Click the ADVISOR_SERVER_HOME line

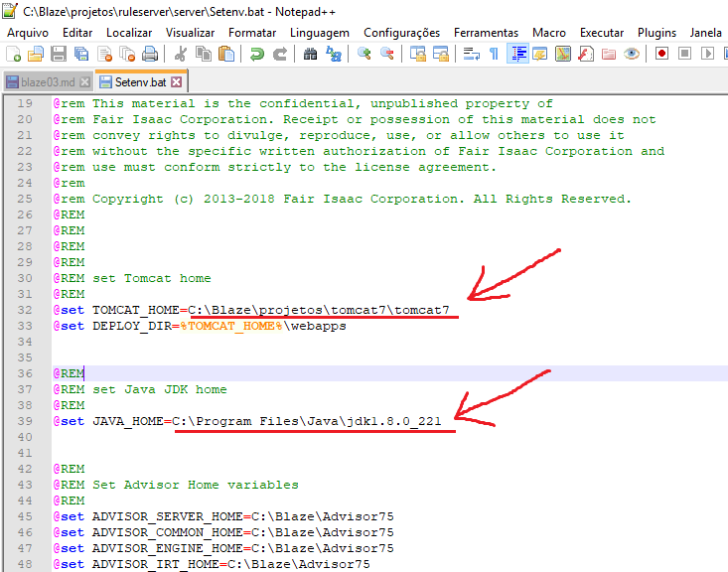223,516
